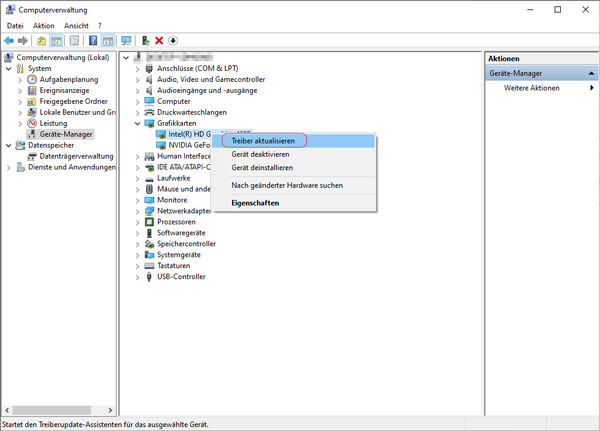The width and height of the screenshot is (600, 431).
Task: Click the up one level folder icon
Action: coord(41,41)
